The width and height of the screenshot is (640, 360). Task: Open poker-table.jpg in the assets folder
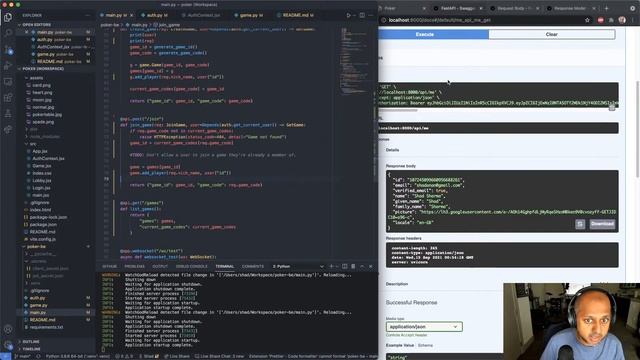47,114
